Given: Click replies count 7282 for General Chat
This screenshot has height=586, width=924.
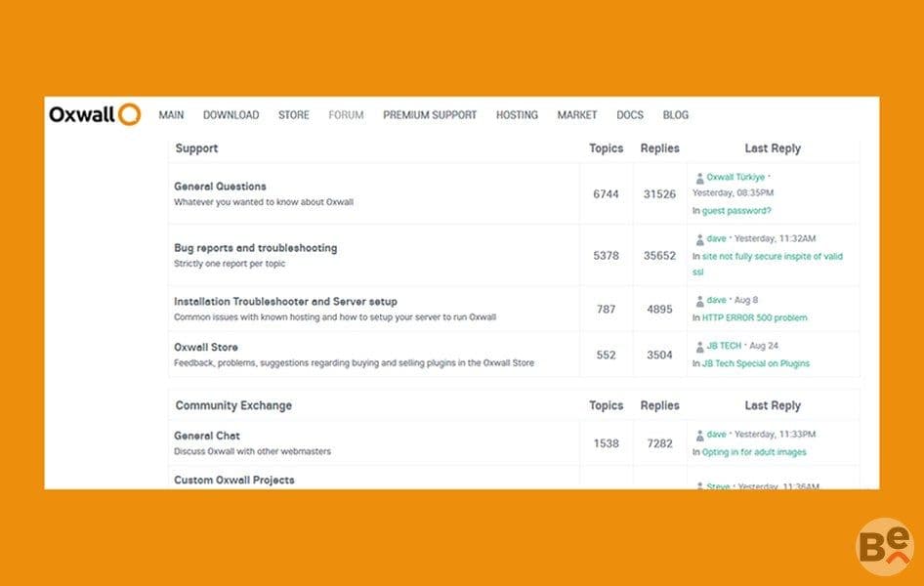Looking at the screenshot, I should (659, 443).
